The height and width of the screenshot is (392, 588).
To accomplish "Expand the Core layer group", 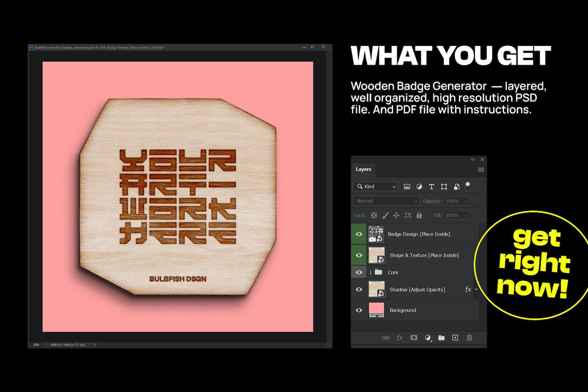I will coord(370,272).
